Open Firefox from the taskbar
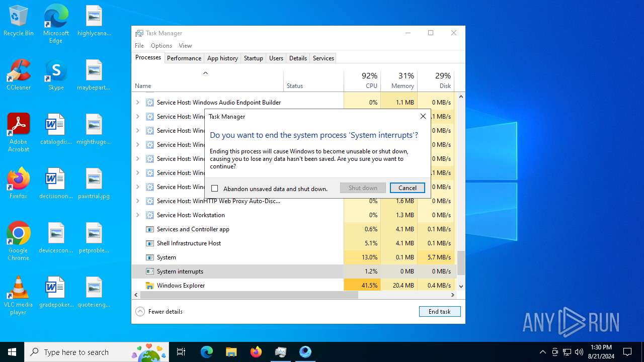Image resolution: width=644 pixels, height=362 pixels. click(256, 352)
